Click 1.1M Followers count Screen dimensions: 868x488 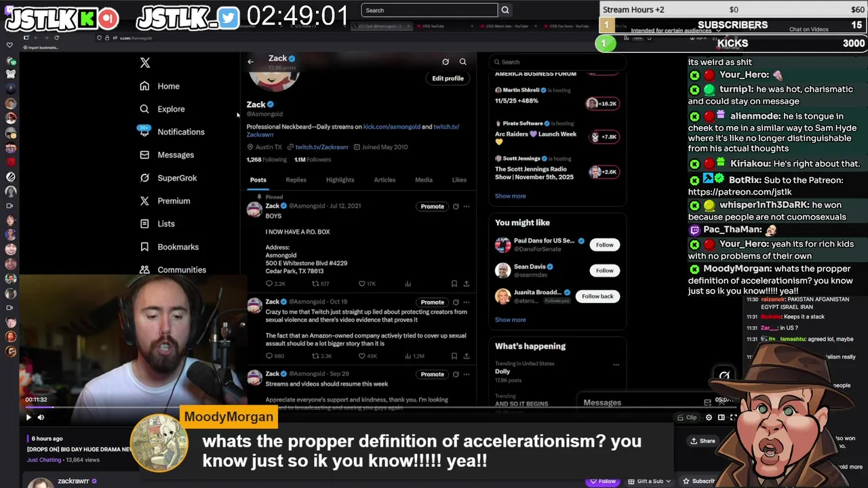pyautogui.click(x=313, y=160)
